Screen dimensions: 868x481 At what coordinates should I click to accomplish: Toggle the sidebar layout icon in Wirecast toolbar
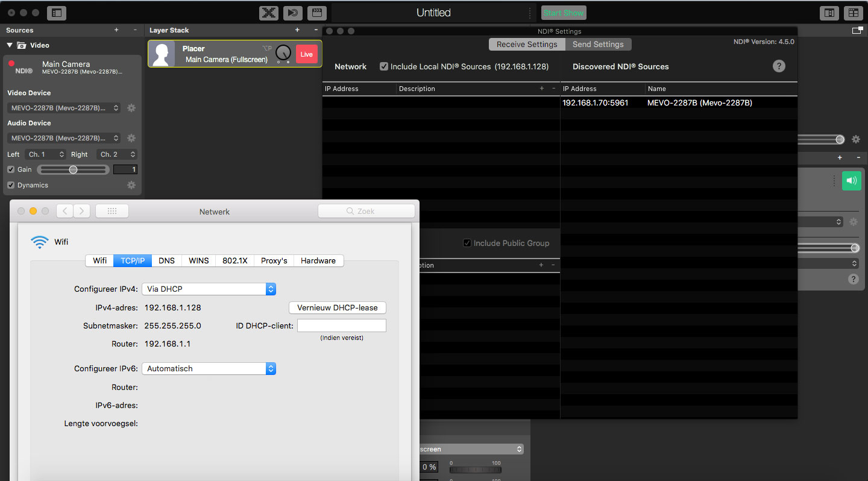click(57, 13)
